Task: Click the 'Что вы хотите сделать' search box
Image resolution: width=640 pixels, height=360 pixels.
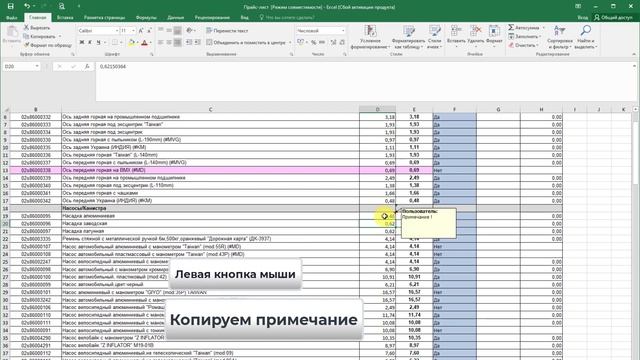Action: (287, 18)
